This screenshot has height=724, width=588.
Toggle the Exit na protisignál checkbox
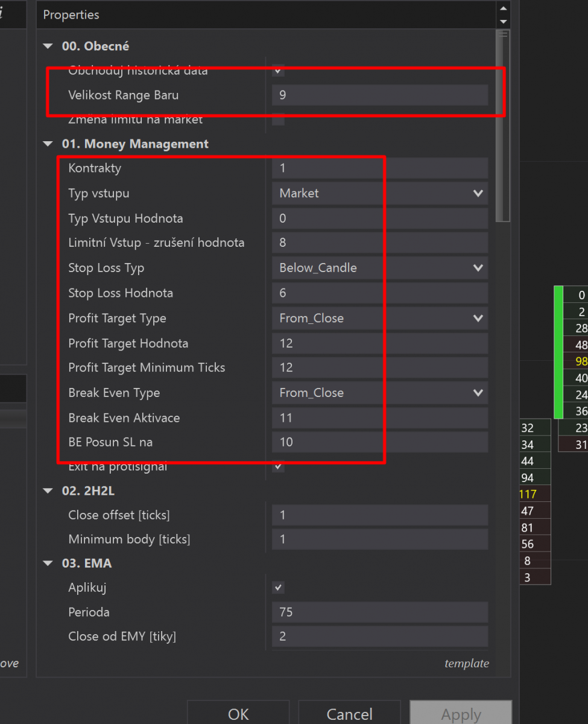click(x=278, y=466)
